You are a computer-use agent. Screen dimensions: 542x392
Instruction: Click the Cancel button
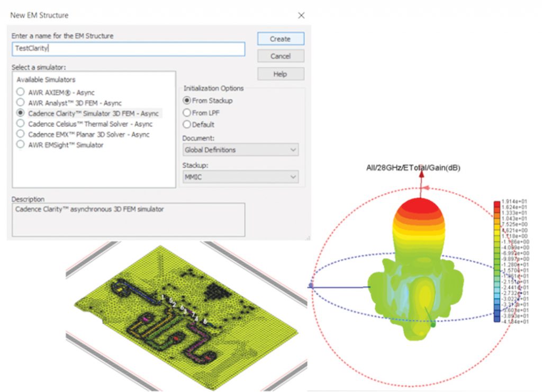pos(280,56)
